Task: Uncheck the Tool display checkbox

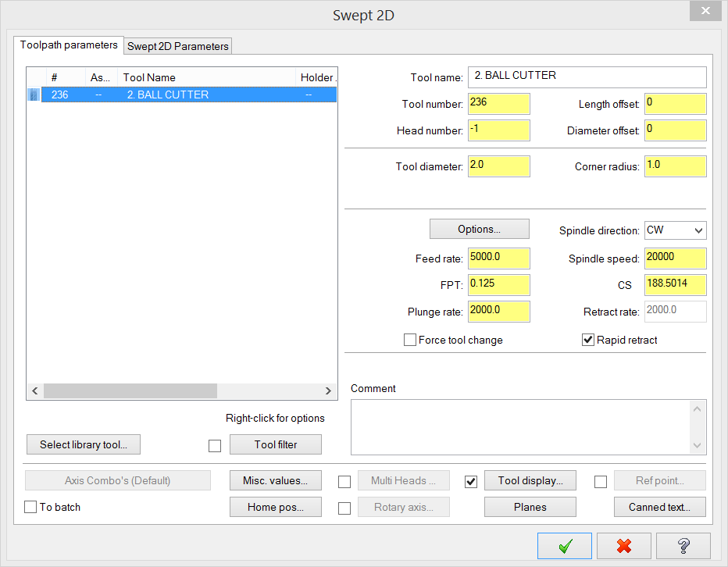Action: tap(471, 482)
